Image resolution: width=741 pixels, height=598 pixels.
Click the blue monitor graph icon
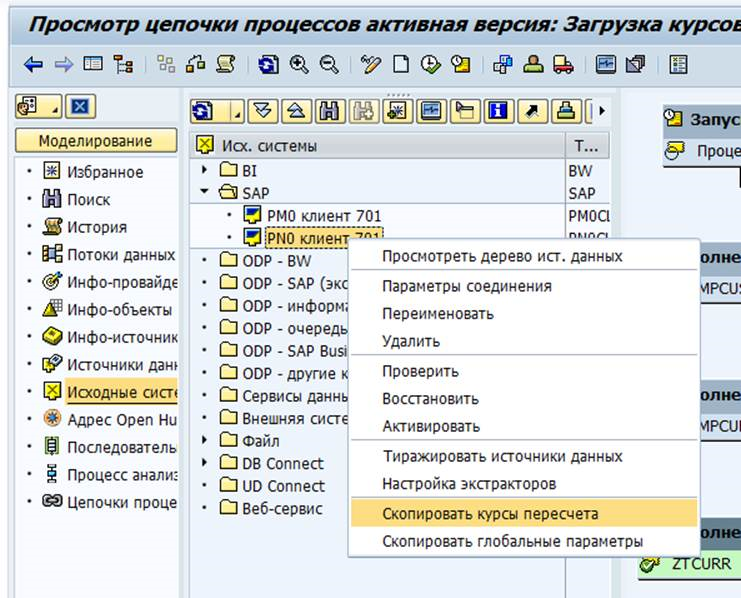pyautogui.click(x=605, y=64)
